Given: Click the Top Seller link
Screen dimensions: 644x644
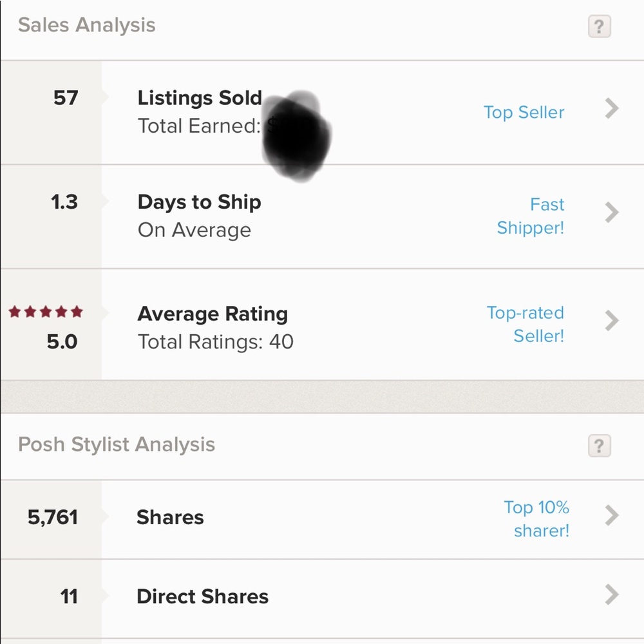Looking at the screenshot, I should (524, 113).
